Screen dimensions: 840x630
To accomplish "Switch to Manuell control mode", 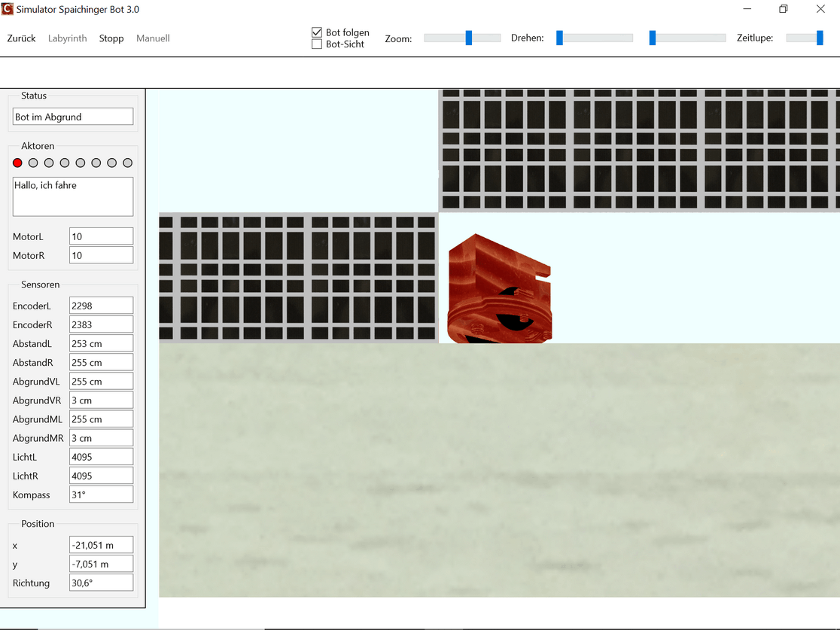I will pyautogui.click(x=153, y=38).
